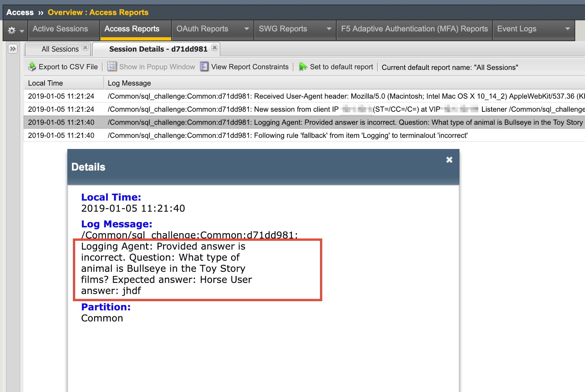Image resolution: width=585 pixels, height=392 pixels.
Task: Click the Partition label in Details
Action: 106,307
